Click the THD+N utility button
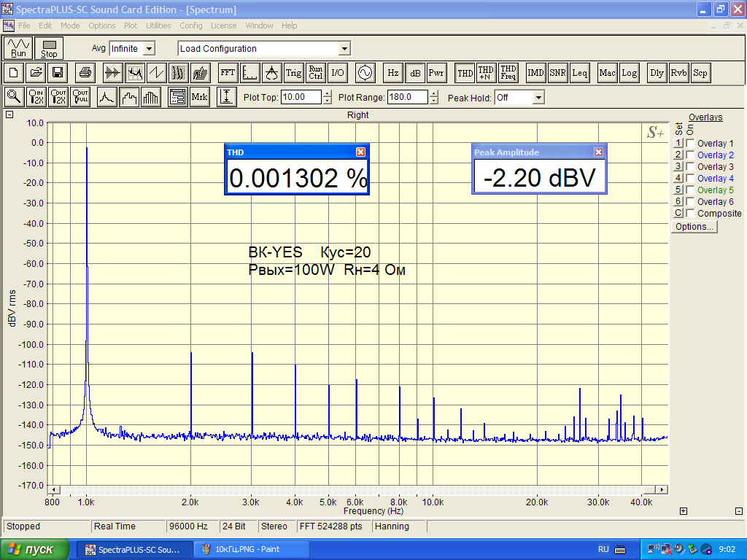This screenshot has width=747, height=560. (x=486, y=73)
